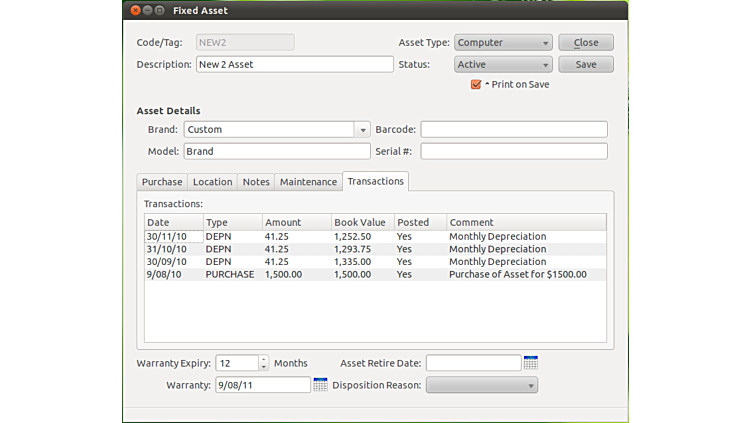
Task: Click the Close button
Action: [x=586, y=43]
